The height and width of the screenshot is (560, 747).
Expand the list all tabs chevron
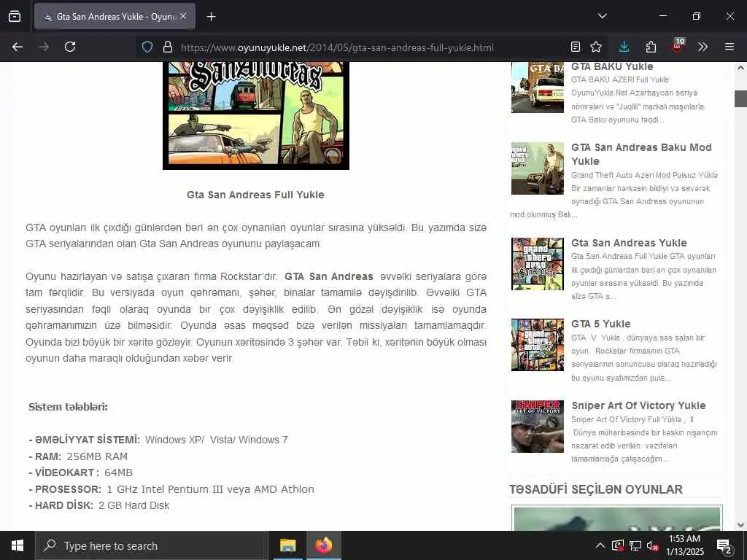pyautogui.click(x=602, y=16)
